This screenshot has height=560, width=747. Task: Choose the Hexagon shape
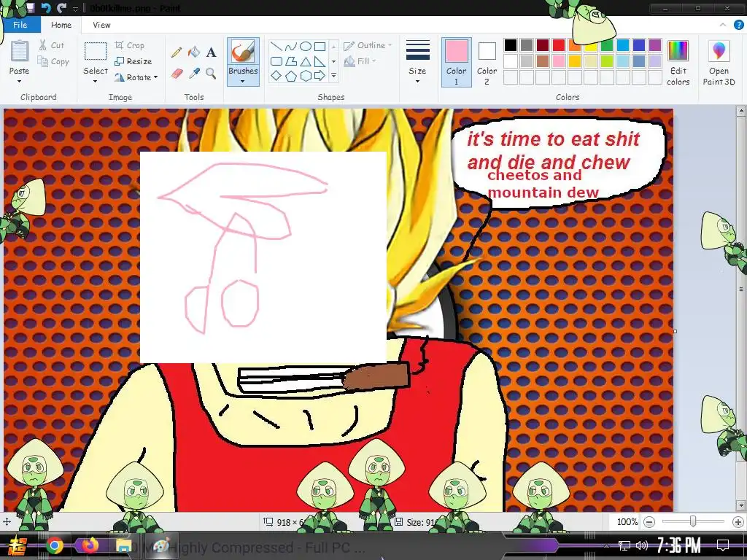(306, 75)
